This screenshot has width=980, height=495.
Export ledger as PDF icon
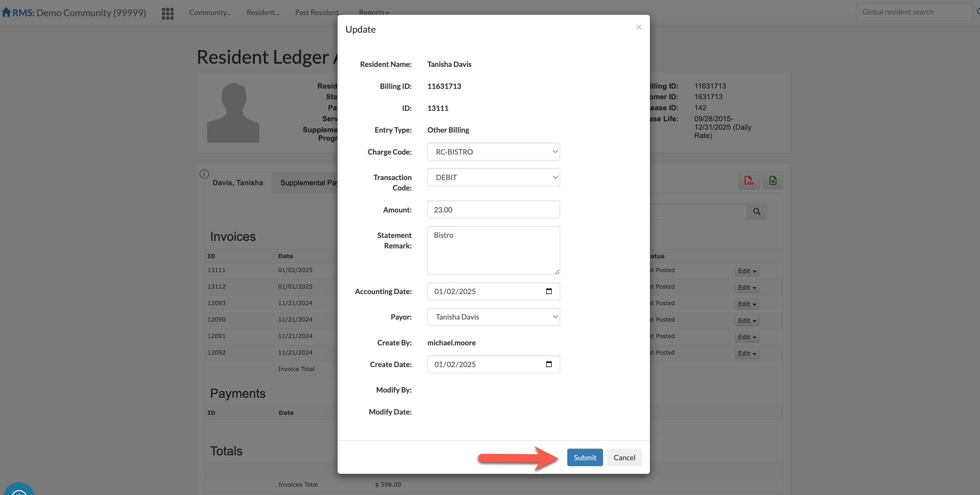pyautogui.click(x=749, y=181)
